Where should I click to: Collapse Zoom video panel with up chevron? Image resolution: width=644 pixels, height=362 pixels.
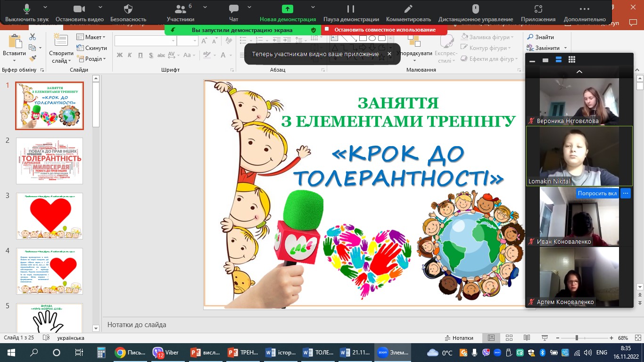click(x=579, y=72)
